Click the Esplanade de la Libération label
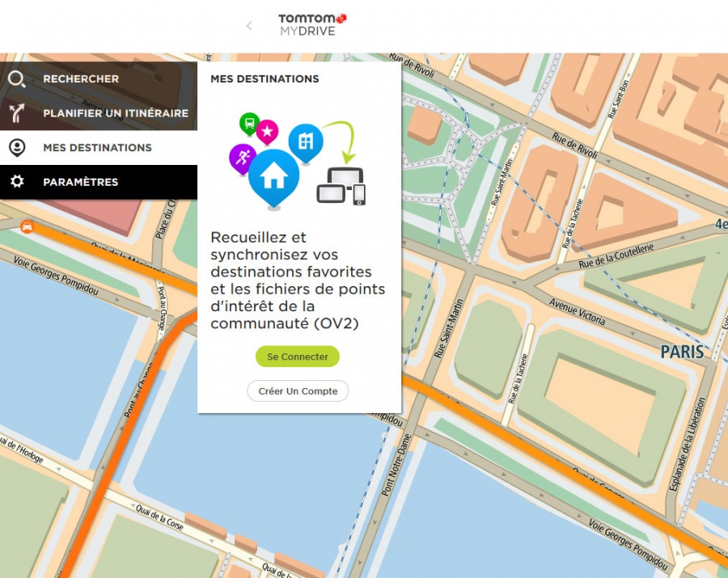The width and height of the screenshot is (728, 578). tap(688, 444)
